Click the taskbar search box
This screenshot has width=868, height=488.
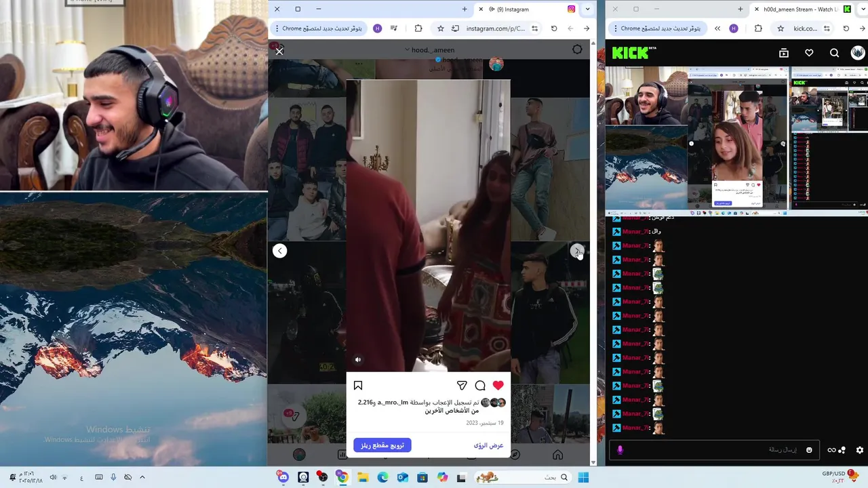click(522, 478)
